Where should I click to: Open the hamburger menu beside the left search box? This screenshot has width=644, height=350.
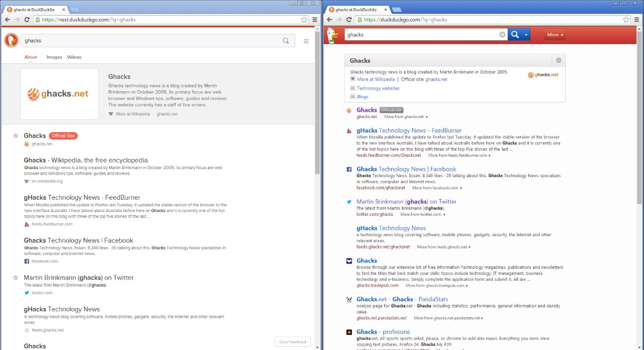[306, 41]
